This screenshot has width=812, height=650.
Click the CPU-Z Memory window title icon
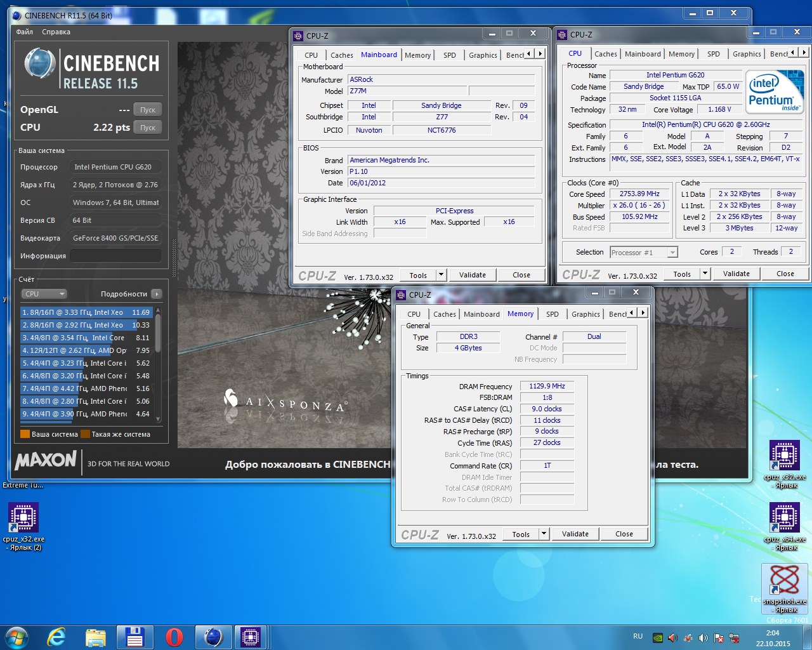401,295
